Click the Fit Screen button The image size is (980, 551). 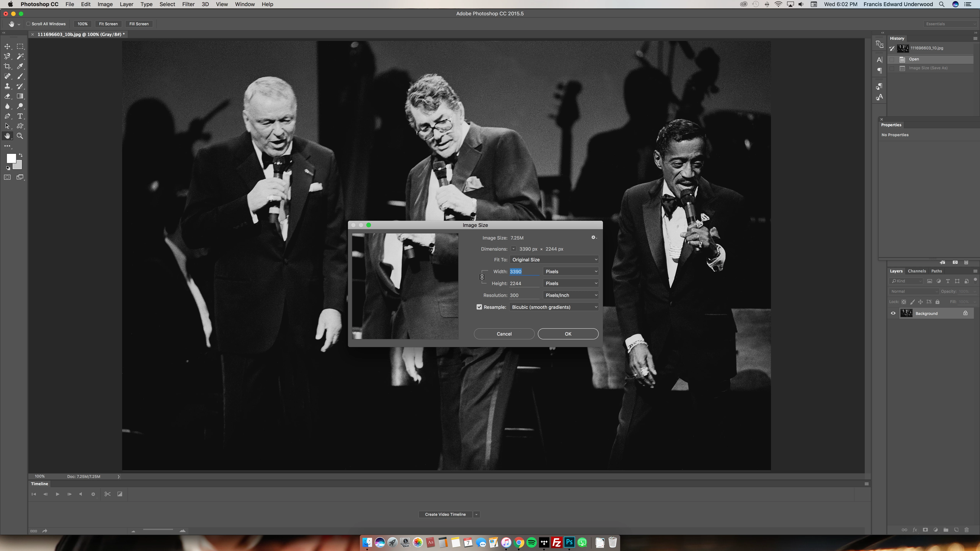(108, 24)
